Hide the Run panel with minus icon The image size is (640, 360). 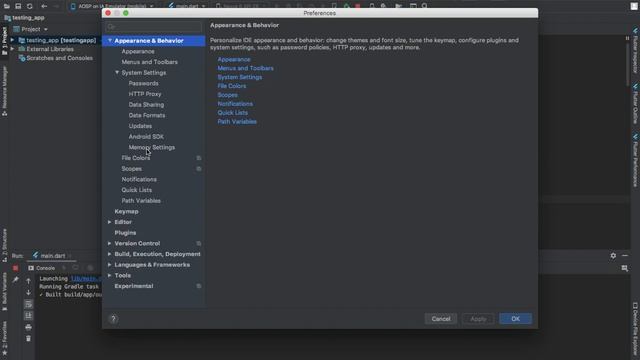pos(625,256)
